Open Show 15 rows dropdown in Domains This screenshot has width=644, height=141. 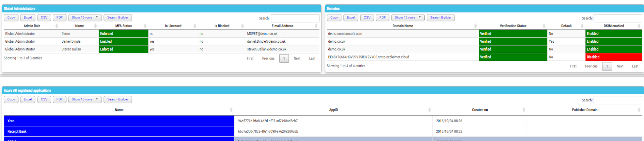[408, 17]
